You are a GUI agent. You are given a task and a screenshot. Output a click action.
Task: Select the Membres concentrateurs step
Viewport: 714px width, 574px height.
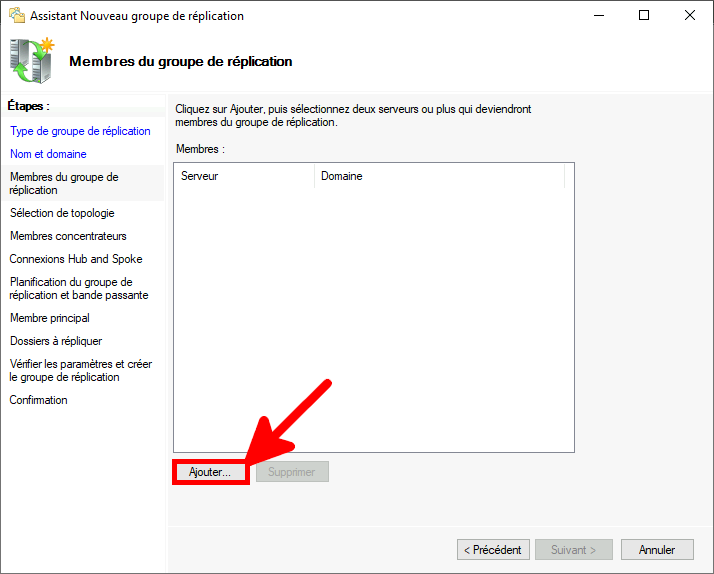68,236
